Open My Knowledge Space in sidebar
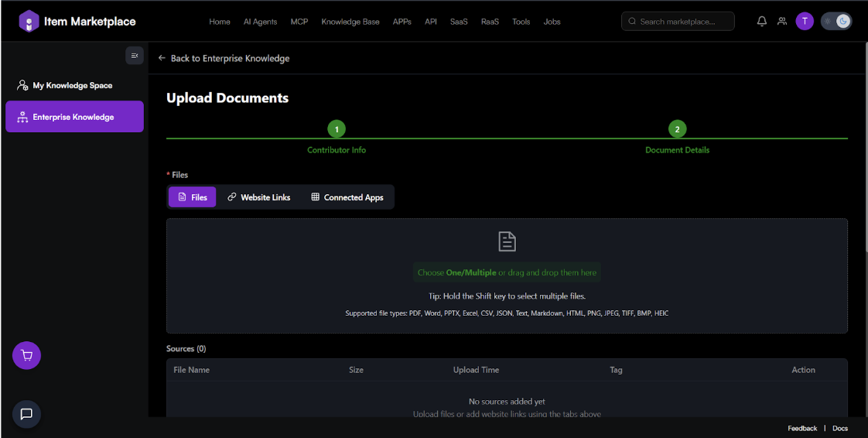The width and height of the screenshot is (868, 438). coord(72,86)
